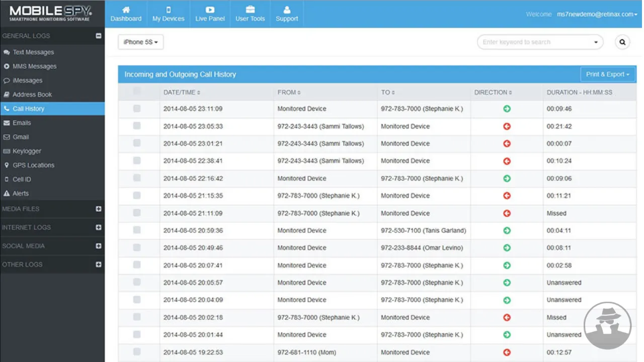Click green outgoing arrow for 20:05:57 call
644x362 pixels.
point(507,283)
